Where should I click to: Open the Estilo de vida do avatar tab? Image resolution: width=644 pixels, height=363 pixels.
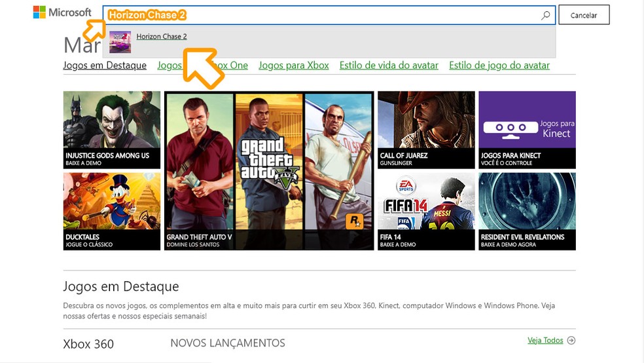tap(389, 66)
